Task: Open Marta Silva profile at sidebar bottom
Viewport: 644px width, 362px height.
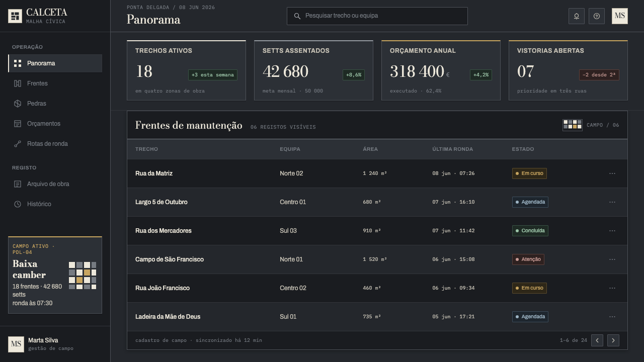Action: point(55,344)
